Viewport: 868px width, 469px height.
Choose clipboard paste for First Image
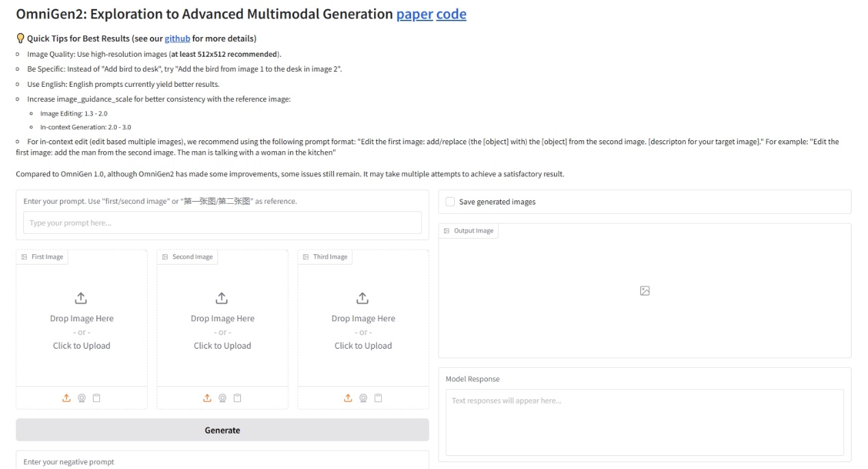[96, 398]
